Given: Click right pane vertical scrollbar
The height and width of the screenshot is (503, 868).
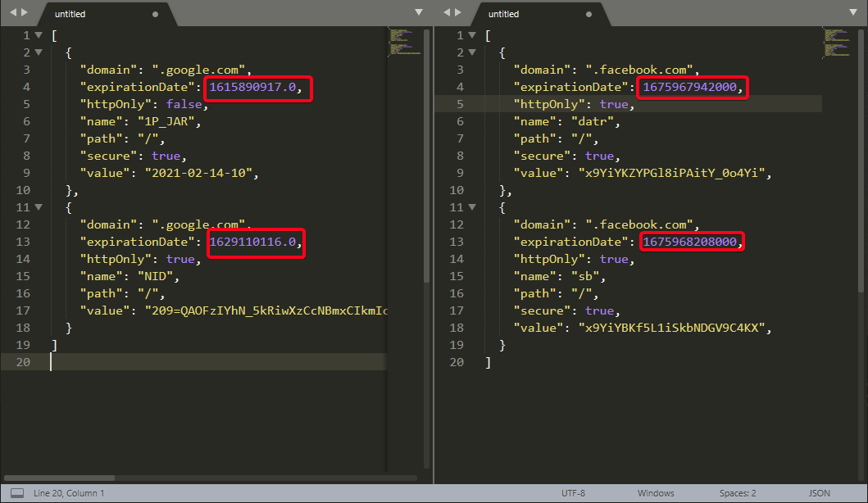Looking at the screenshot, I should point(860,161).
